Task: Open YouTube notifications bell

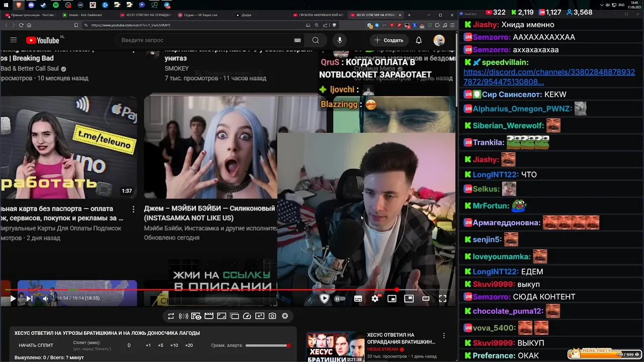Action: click(x=419, y=40)
